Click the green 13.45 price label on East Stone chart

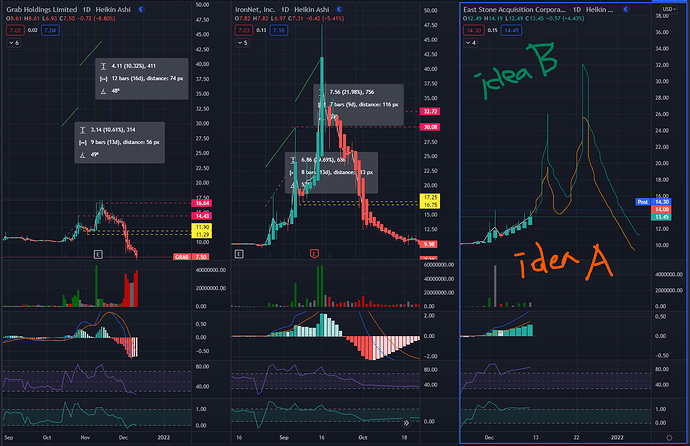point(661,217)
